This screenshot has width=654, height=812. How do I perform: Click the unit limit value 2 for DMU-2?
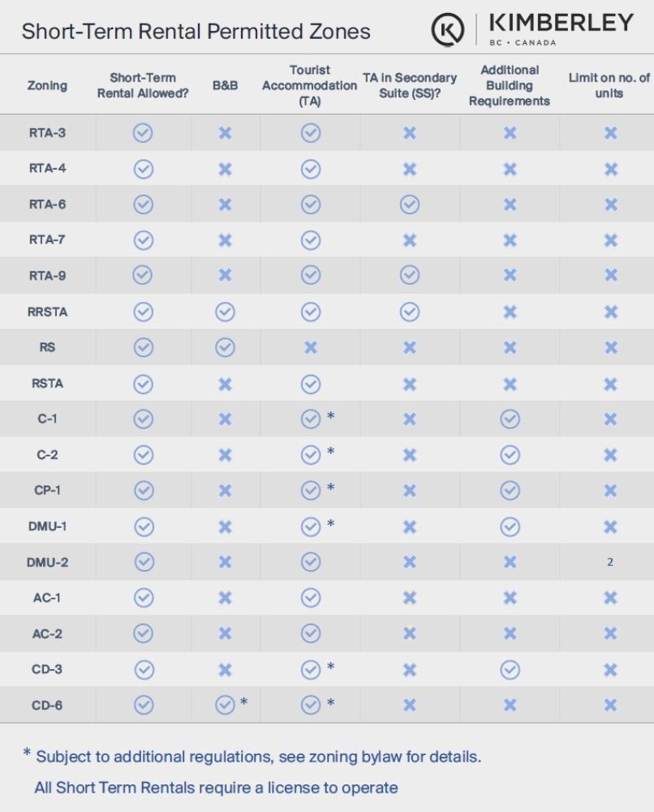point(610,562)
